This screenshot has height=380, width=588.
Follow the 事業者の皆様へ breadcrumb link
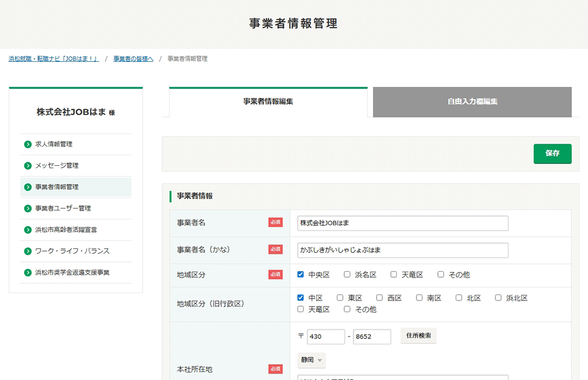coord(133,59)
